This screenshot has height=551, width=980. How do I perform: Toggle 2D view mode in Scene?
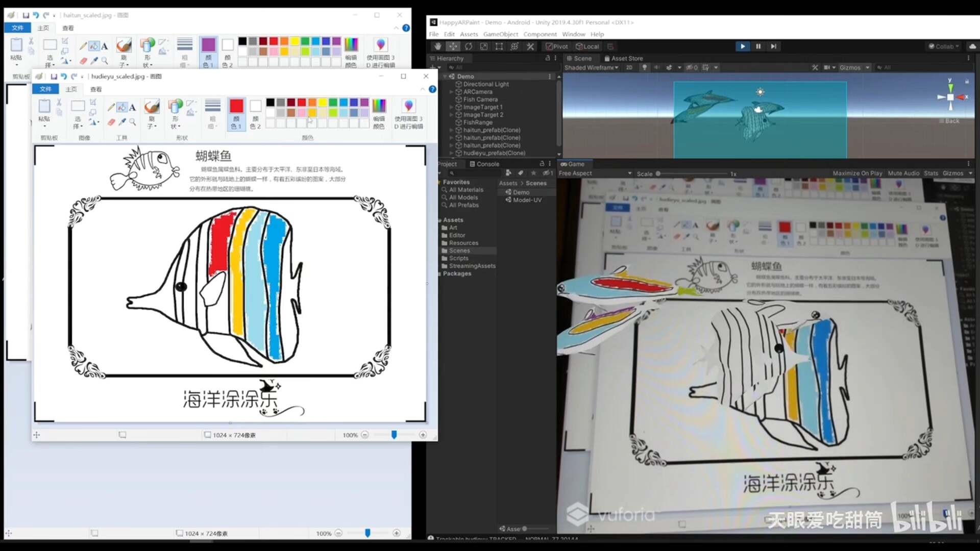pyautogui.click(x=629, y=67)
